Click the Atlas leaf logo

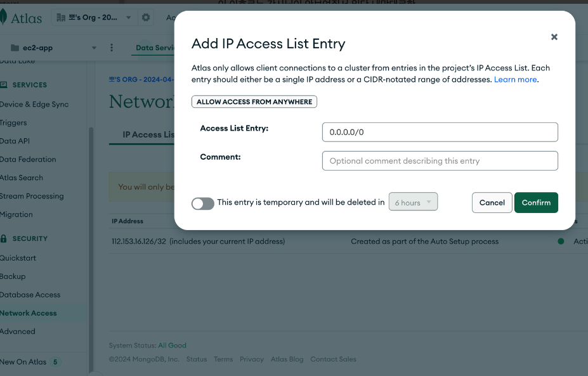(3, 17)
